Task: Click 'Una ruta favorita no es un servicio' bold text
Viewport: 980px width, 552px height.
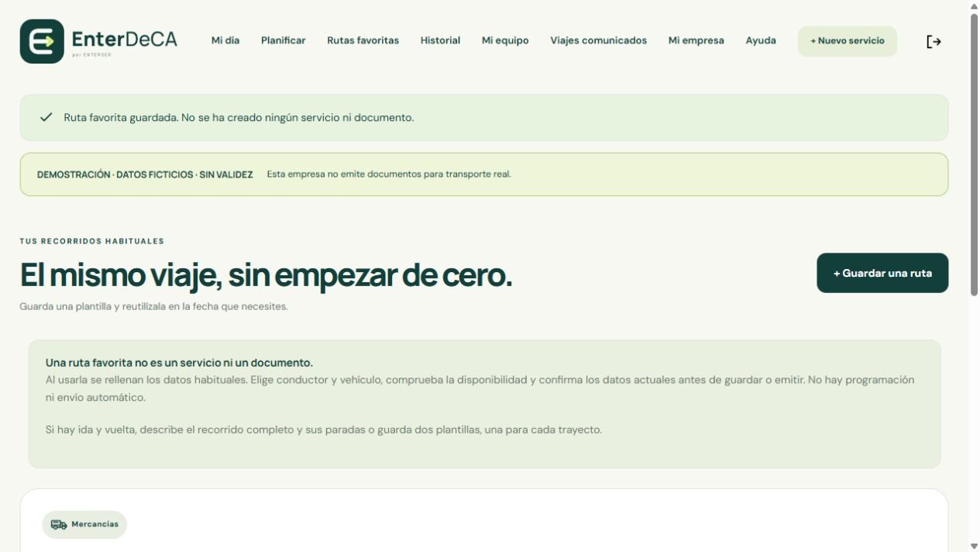Action: pyautogui.click(x=179, y=363)
